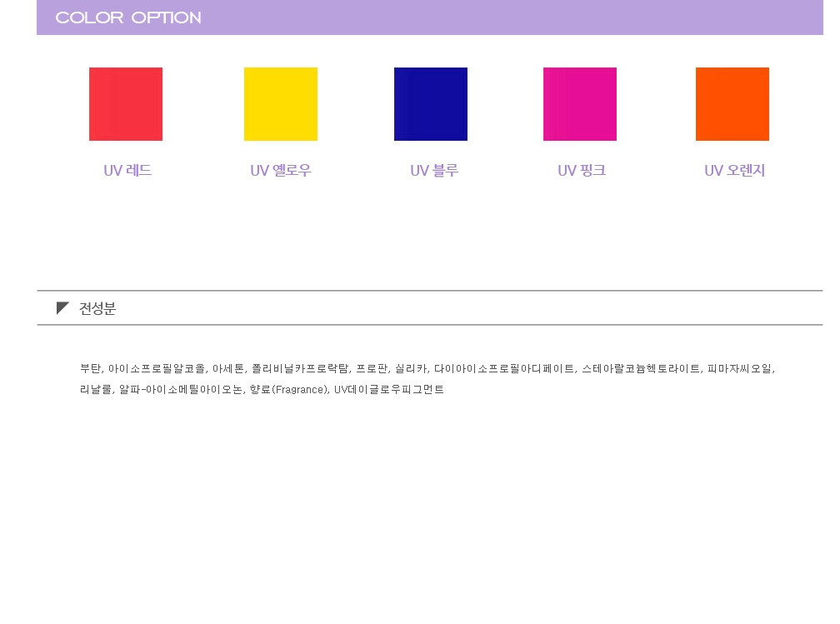The image size is (840, 624).
Task: Click the orange color square
Action: click(732, 104)
